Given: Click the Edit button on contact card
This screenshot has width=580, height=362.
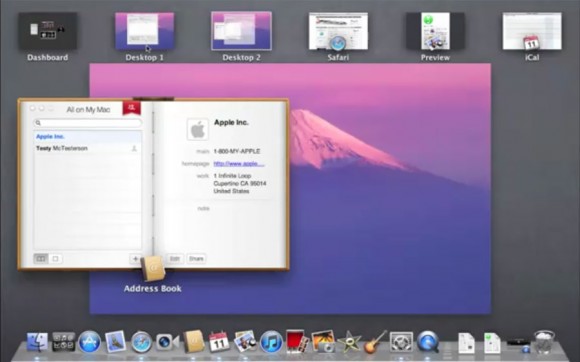Looking at the screenshot, I should (x=175, y=258).
